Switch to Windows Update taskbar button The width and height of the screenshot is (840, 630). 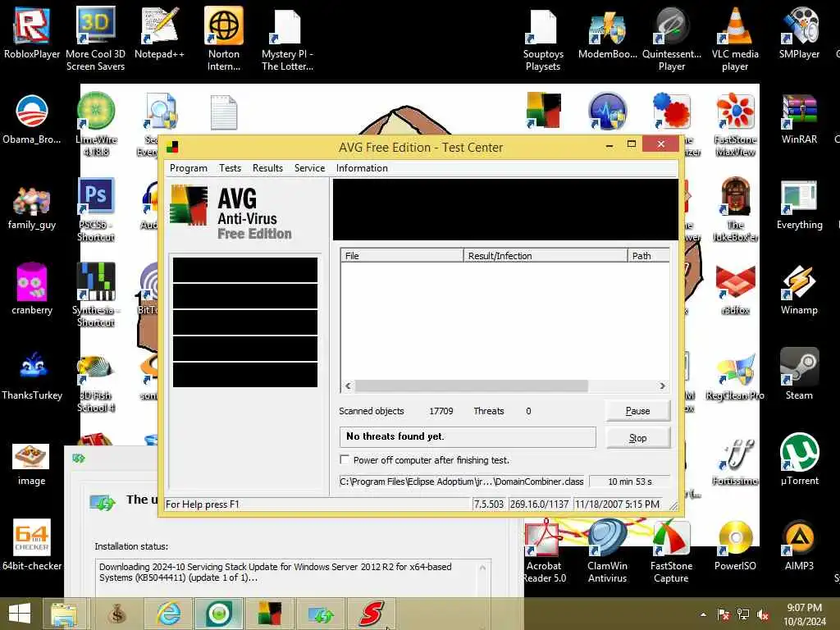coord(321,614)
